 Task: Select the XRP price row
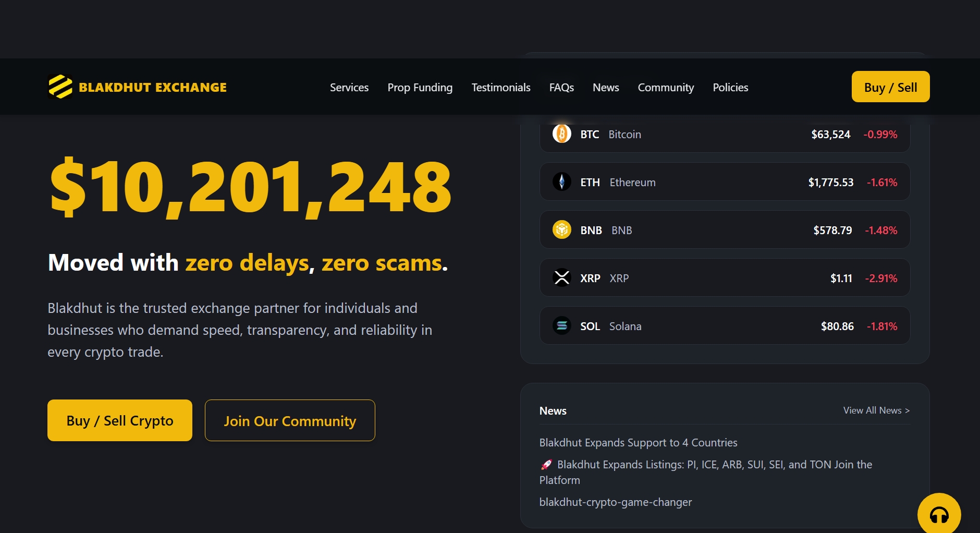[725, 278]
